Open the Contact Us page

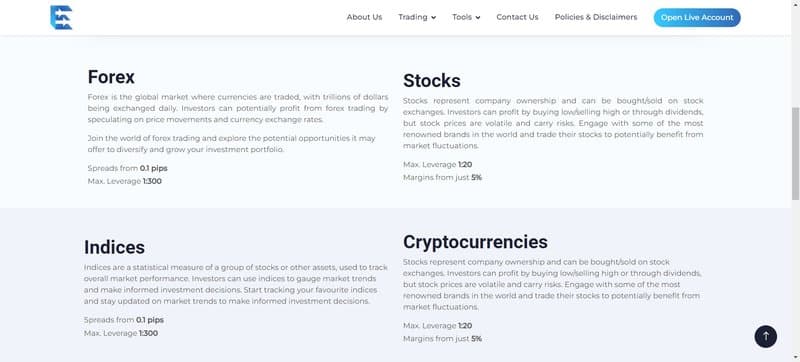click(x=517, y=17)
